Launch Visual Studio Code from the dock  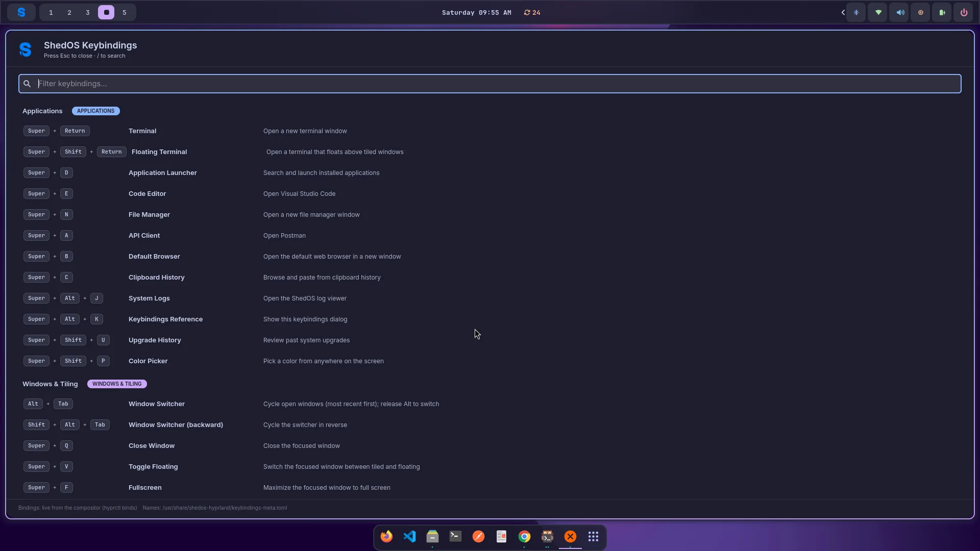click(409, 536)
